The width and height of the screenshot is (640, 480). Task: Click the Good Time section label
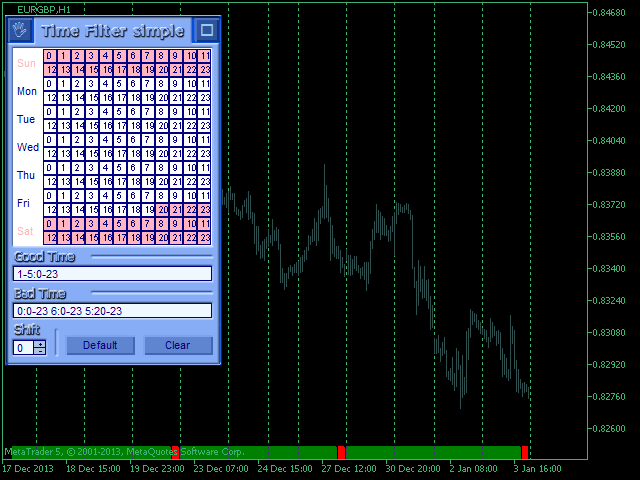44,257
